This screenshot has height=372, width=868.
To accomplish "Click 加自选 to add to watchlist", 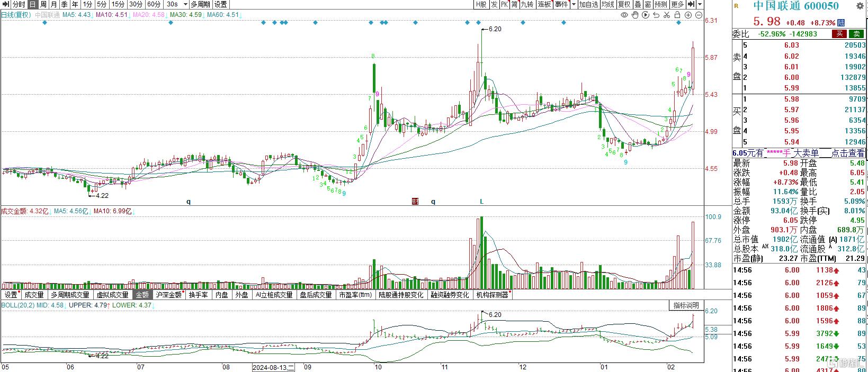I will 588,4.
